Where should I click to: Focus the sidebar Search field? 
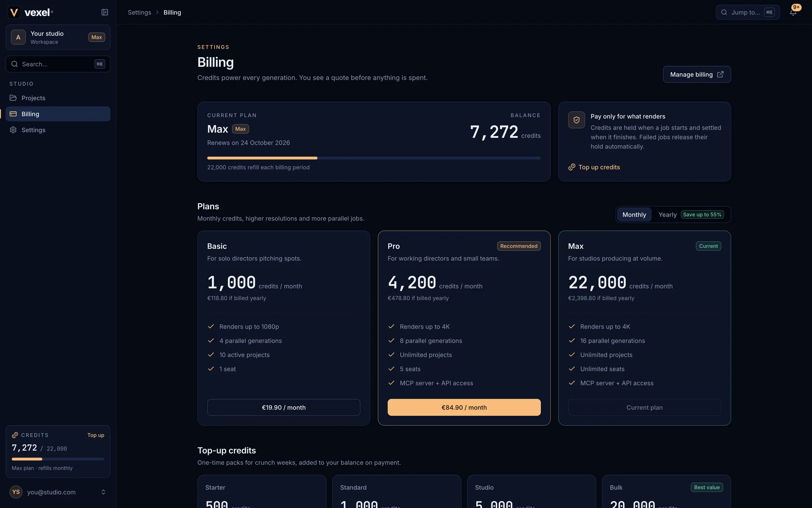click(x=58, y=64)
